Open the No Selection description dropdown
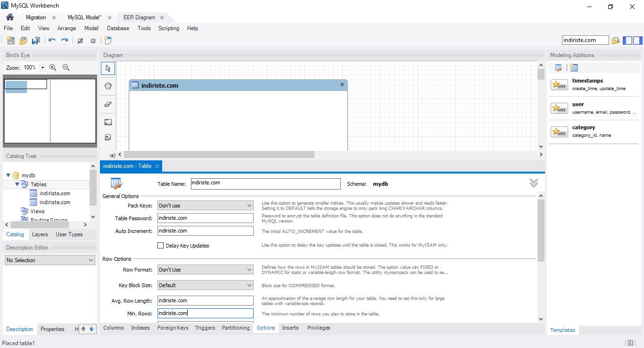Image resolution: width=644 pixels, height=348 pixels. point(50,260)
